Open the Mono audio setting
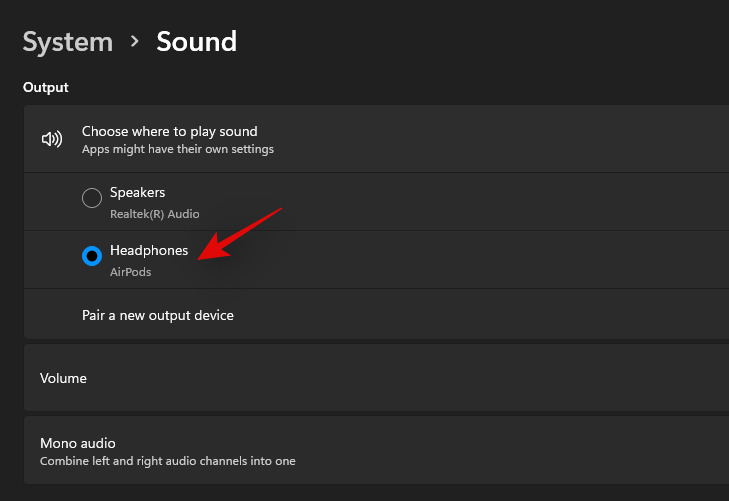This screenshot has height=501, width=729. [x=377, y=450]
